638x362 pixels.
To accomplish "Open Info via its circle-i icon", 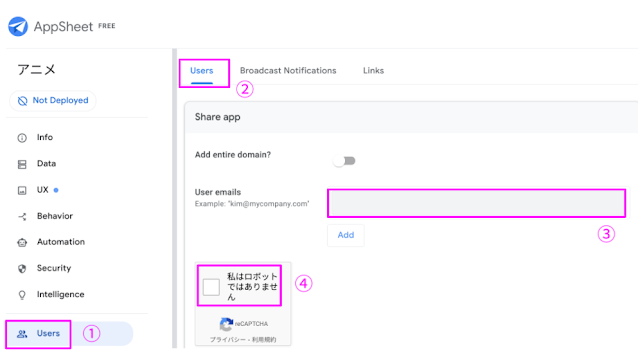I will coord(22,138).
